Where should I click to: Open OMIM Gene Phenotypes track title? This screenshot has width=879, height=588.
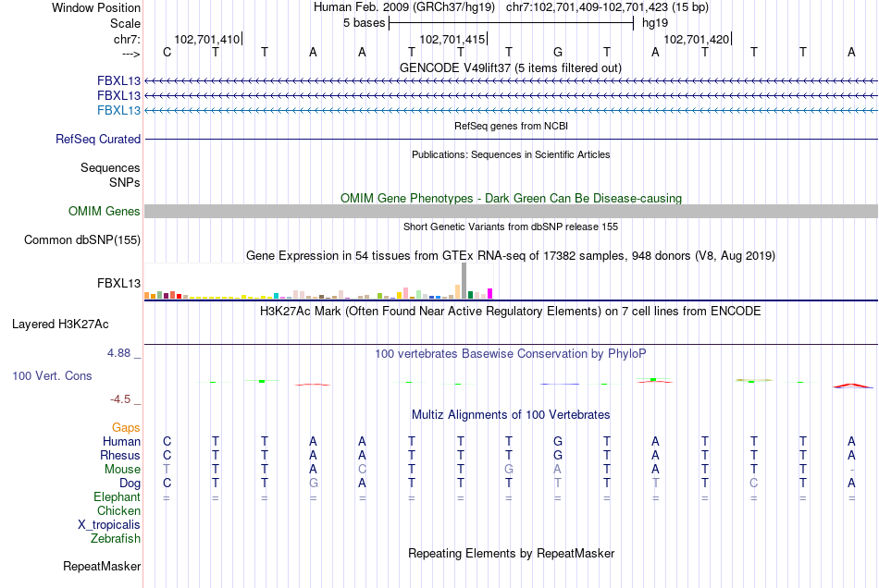point(511,198)
